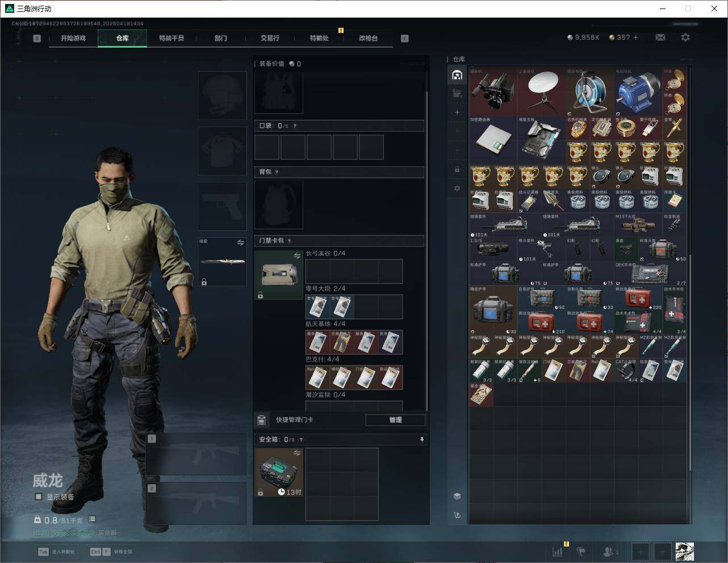Click the empty helmet equipment slot
The height and width of the screenshot is (563, 728).
222,95
